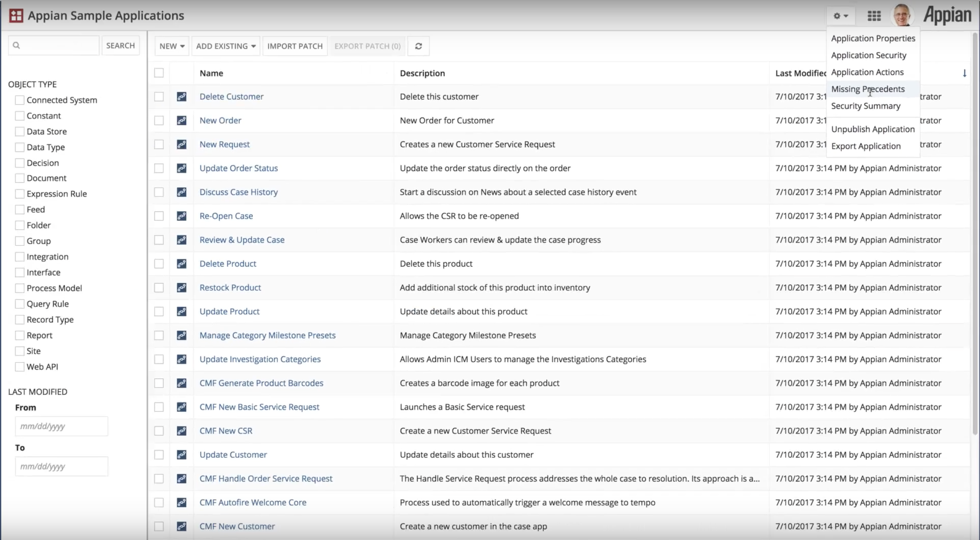Expand the gear dropdown arrow
Screen dimensions: 980x540
846,16
